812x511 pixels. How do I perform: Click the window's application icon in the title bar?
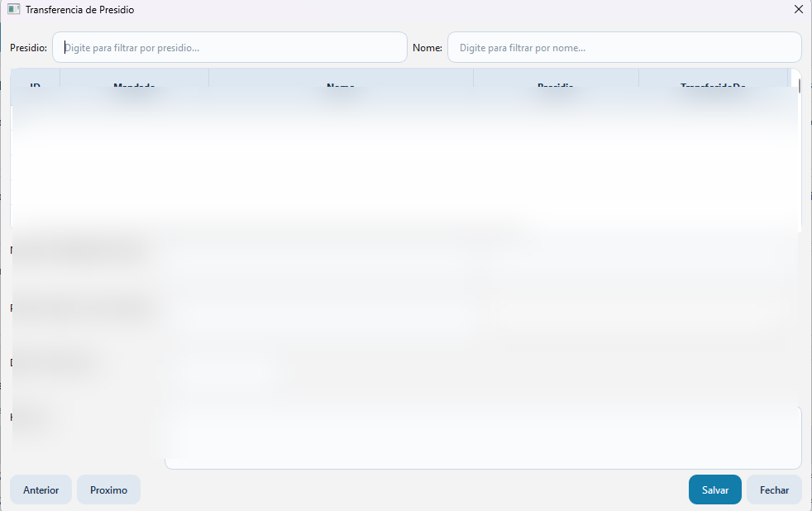(x=13, y=9)
